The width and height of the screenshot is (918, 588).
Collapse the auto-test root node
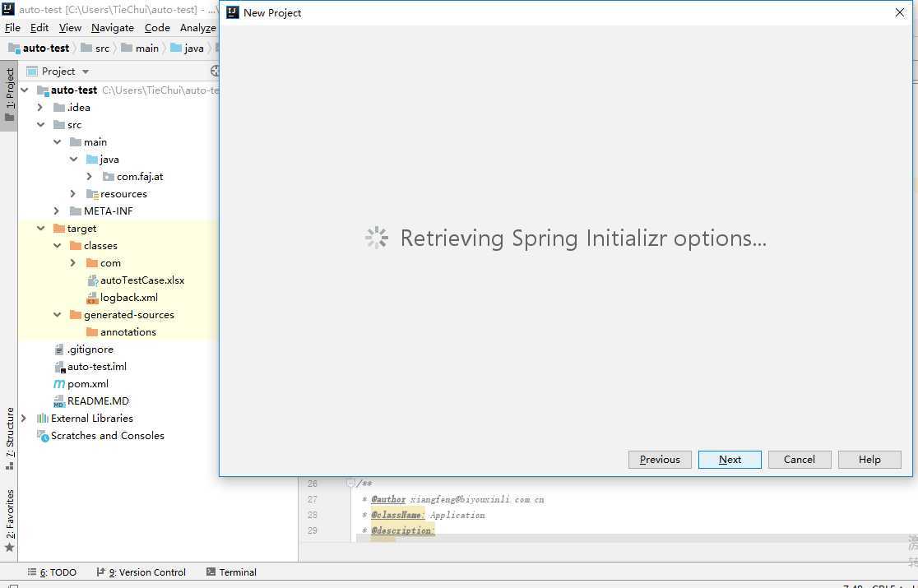pos(25,90)
